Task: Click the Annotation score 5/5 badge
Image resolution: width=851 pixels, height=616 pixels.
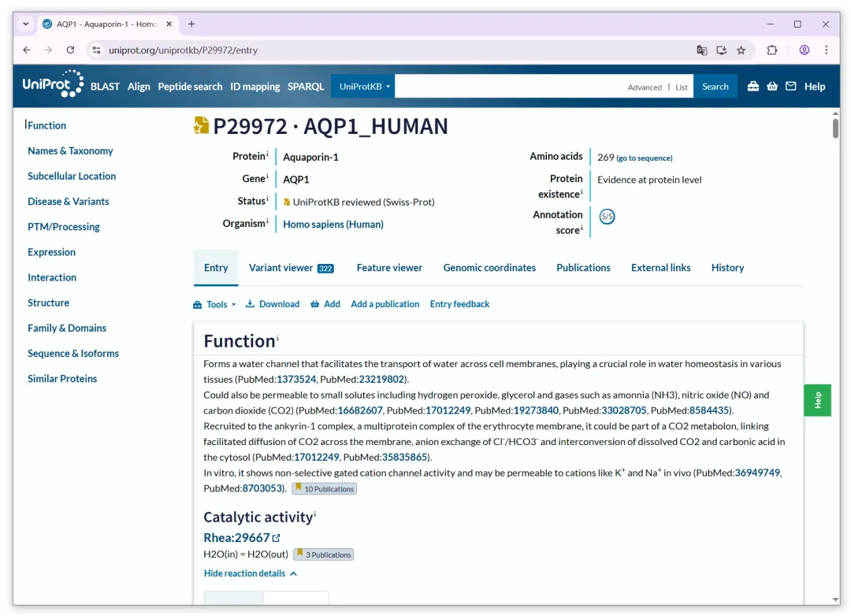Action: [x=607, y=217]
